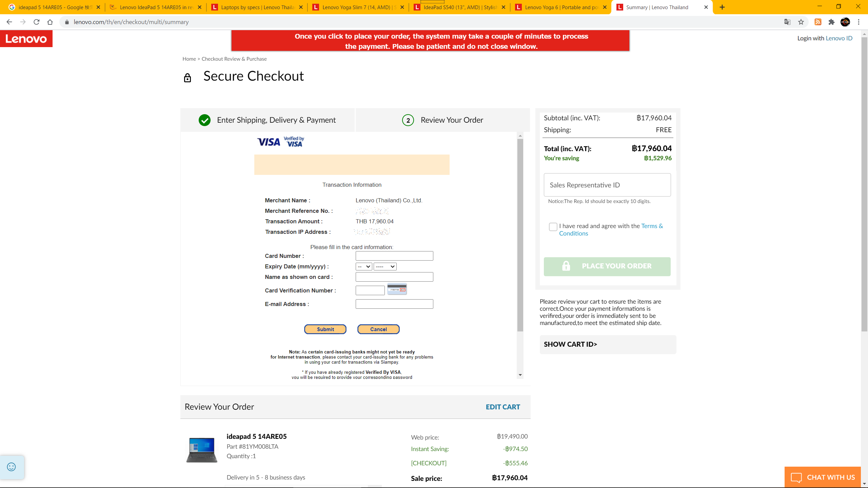Click the smiley feedback icon
Image resolution: width=868 pixels, height=488 pixels.
click(12, 467)
